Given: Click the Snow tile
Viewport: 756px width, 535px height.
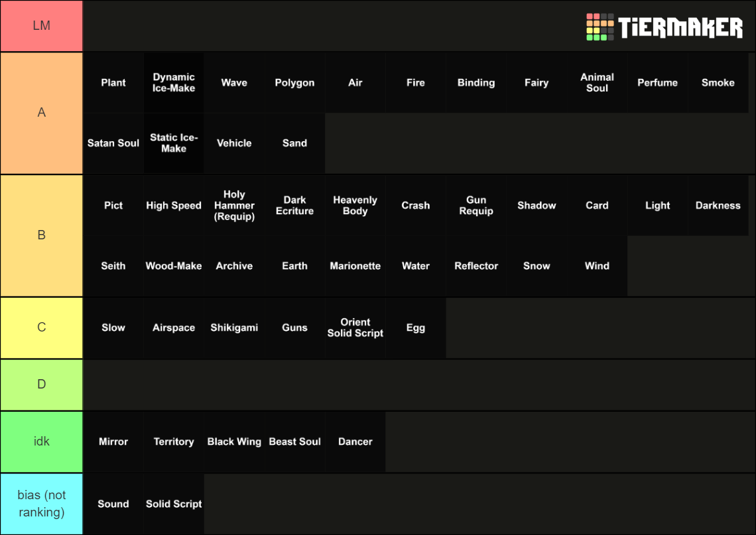Looking at the screenshot, I should (x=536, y=266).
